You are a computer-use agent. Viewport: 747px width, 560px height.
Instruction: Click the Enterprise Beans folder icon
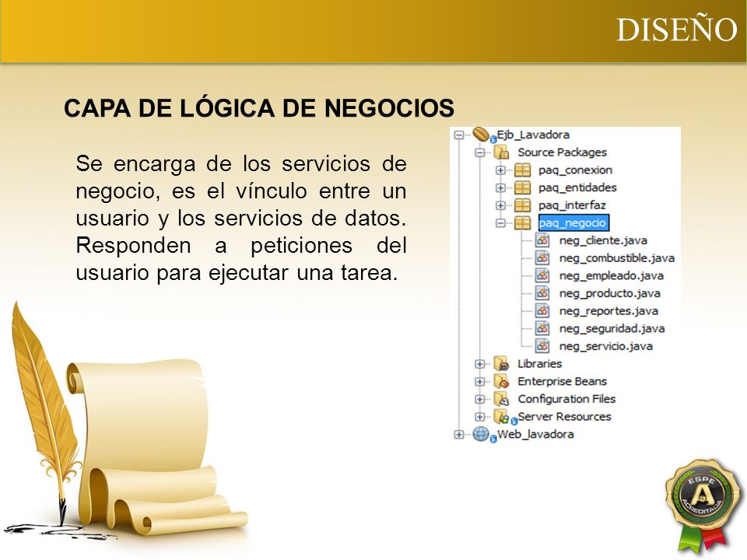coord(501,382)
